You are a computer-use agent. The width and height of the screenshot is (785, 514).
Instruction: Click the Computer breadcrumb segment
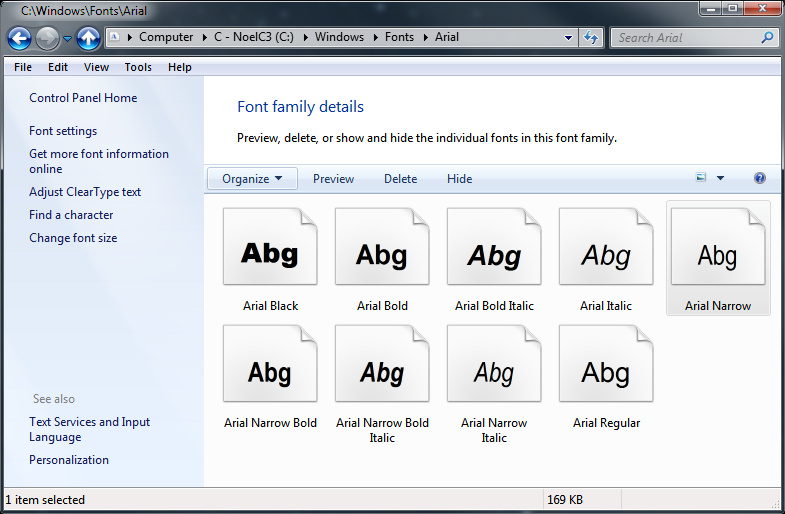(166, 37)
